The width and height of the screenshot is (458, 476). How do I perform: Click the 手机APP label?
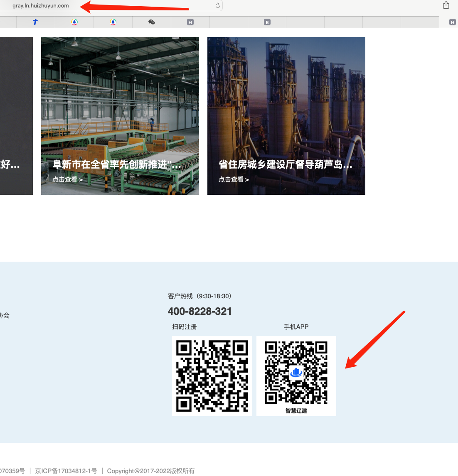[296, 326]
